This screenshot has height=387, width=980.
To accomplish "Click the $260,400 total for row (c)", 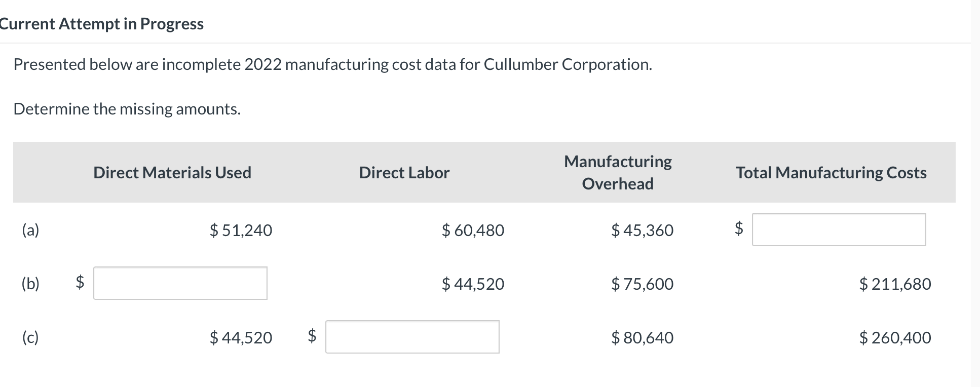I will pyautogui.click(x=895, y=338).
